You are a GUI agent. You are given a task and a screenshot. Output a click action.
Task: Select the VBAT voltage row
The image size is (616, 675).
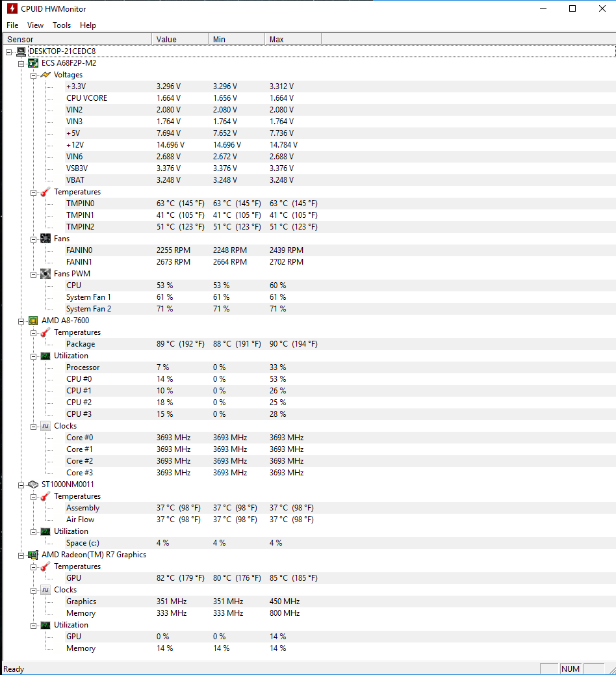pos(340,180)
